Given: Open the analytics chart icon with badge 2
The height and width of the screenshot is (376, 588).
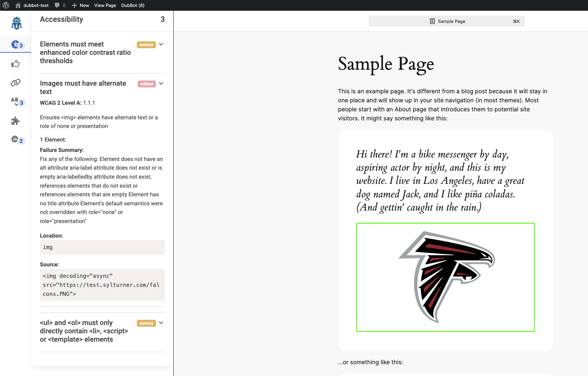Looking at the screenshot, I should [x=15, y=139].
